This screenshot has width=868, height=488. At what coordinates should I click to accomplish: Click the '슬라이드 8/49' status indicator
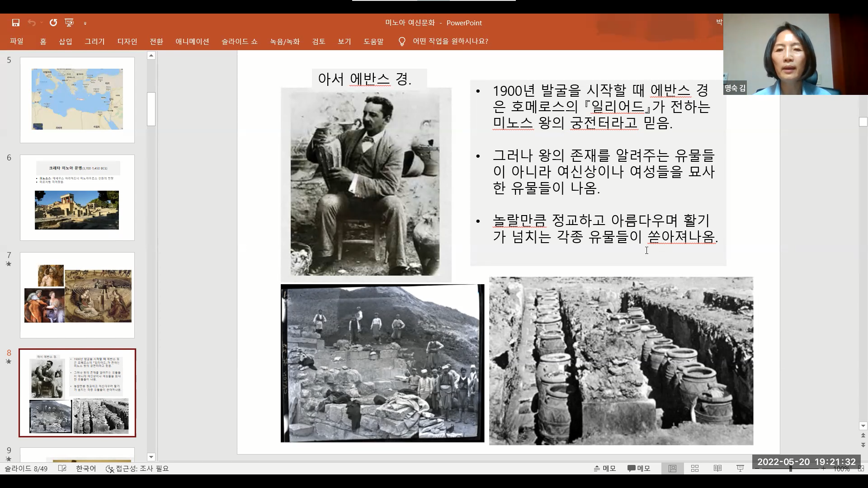(26, 469)
